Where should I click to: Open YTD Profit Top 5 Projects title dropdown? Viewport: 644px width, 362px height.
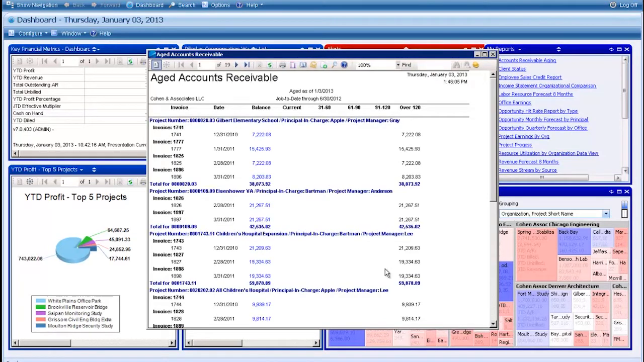(x=81, y=170)
